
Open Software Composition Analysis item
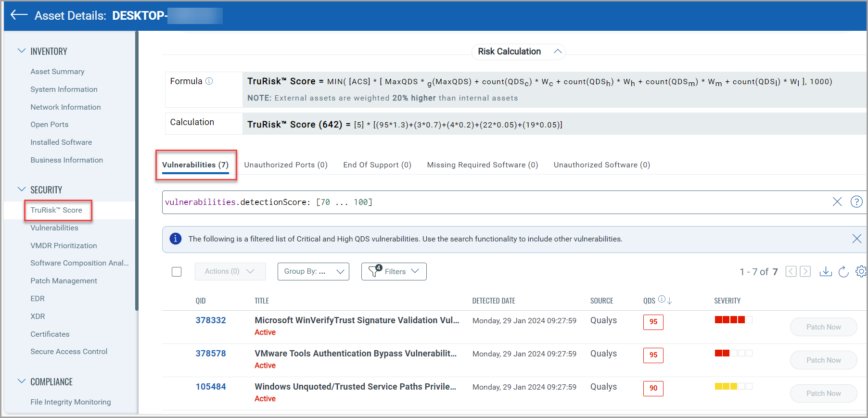[x=79, y=263]
